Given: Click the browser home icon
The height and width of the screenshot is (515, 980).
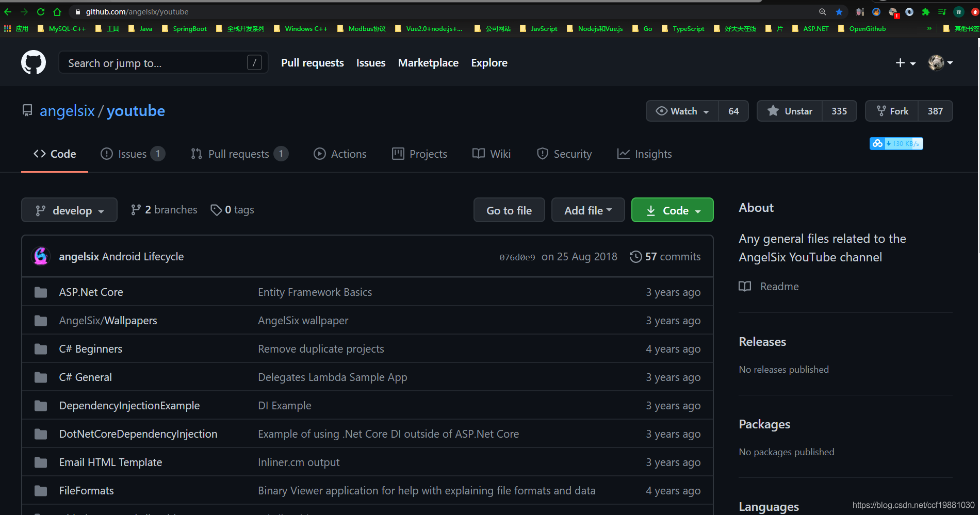Looking at the screenshot, I should click(57, 11).
